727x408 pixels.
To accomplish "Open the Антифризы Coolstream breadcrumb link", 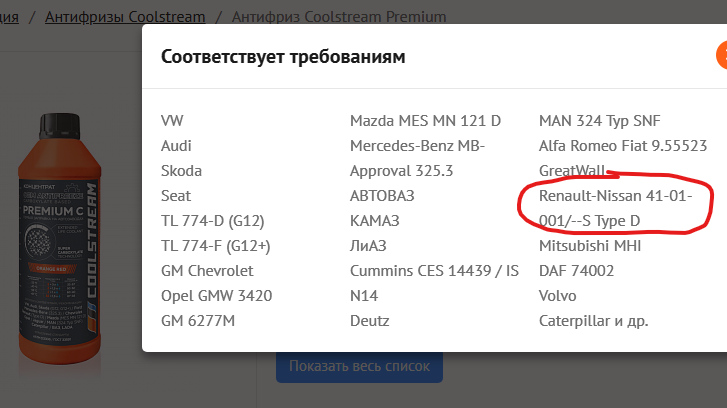I will coord(125,17).
